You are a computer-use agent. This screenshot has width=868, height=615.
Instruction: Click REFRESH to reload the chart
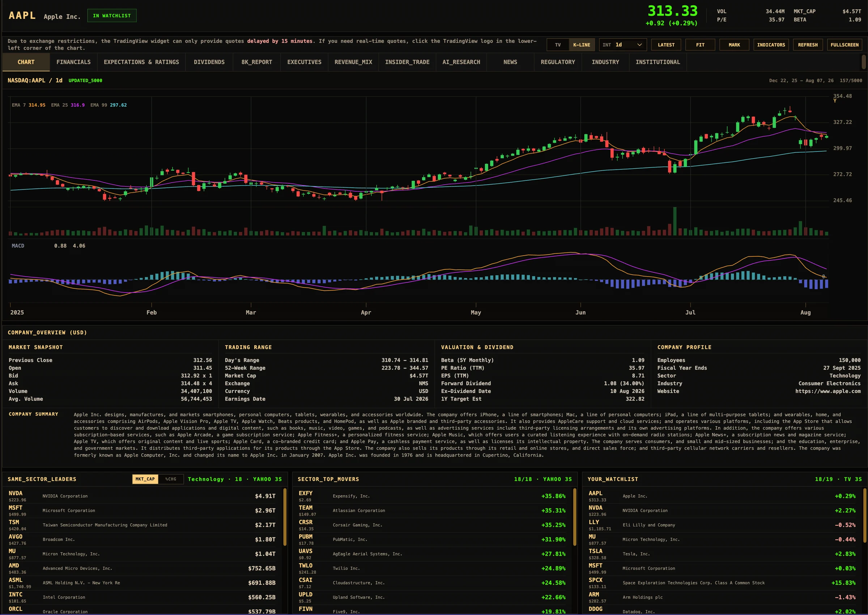tap(808, 45)
